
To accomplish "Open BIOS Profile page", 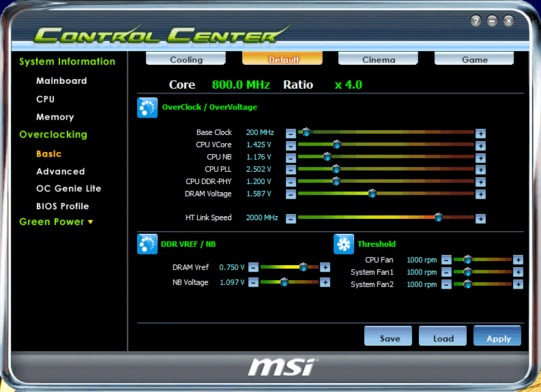I will click(63, 206).
